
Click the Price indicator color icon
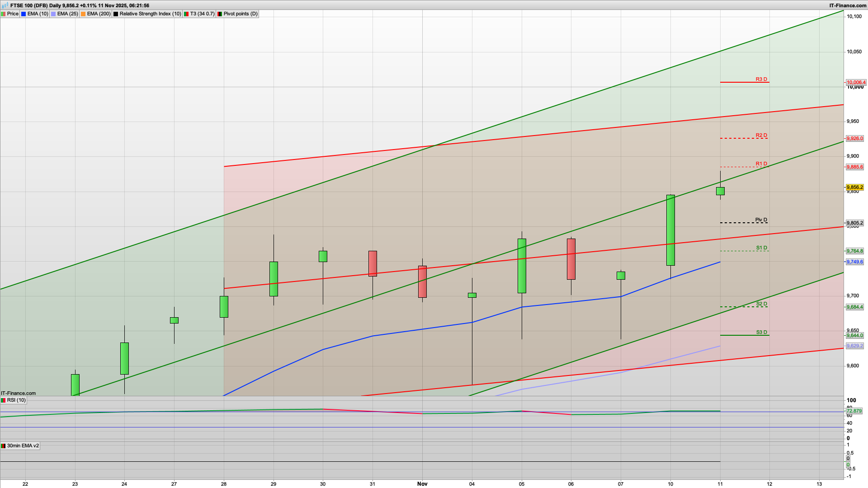(4, 14)
